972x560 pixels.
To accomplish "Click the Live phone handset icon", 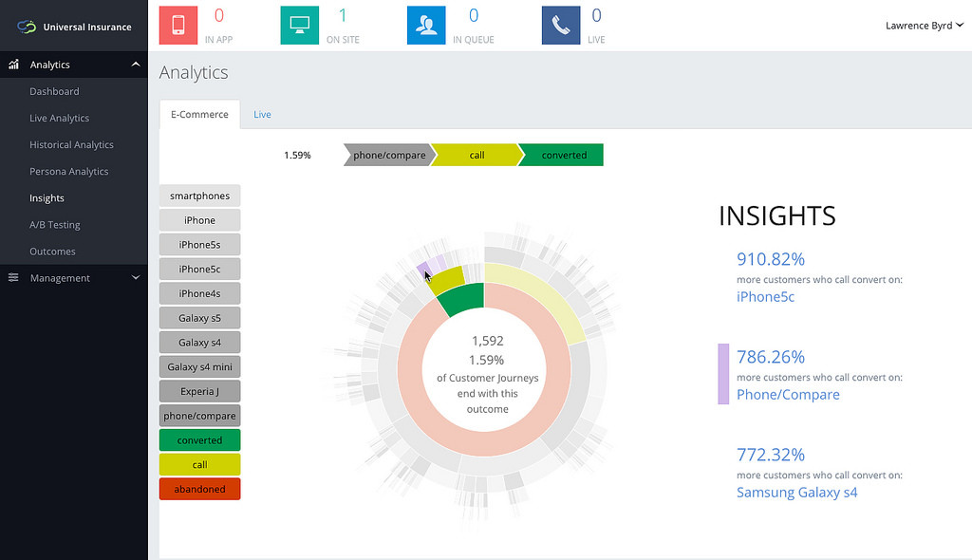I will (x=560, y=26).
